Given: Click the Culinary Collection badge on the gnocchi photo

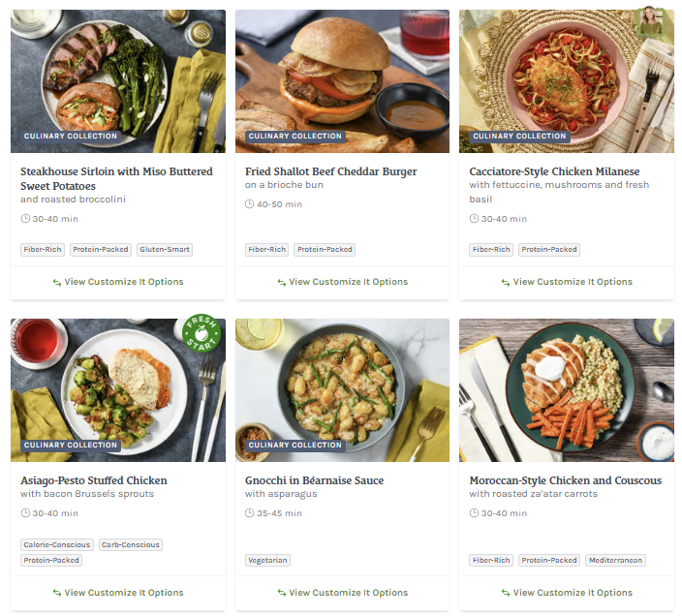Looking at the screenshot, I should (x=294, y=446).
